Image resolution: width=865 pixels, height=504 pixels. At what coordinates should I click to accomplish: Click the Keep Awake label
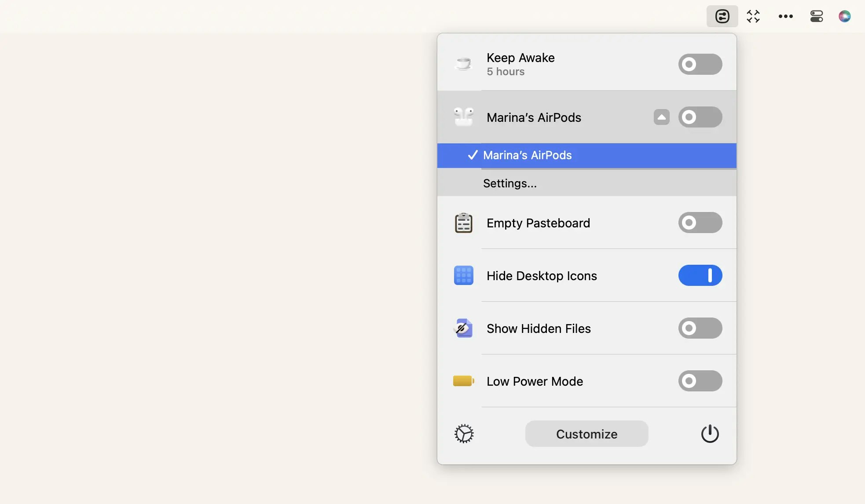[x=520, y=58]
